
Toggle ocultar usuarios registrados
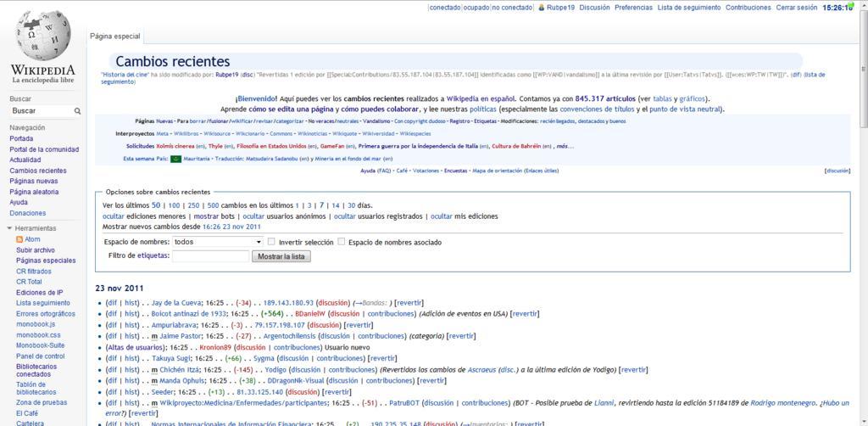(x=344, y=216)
